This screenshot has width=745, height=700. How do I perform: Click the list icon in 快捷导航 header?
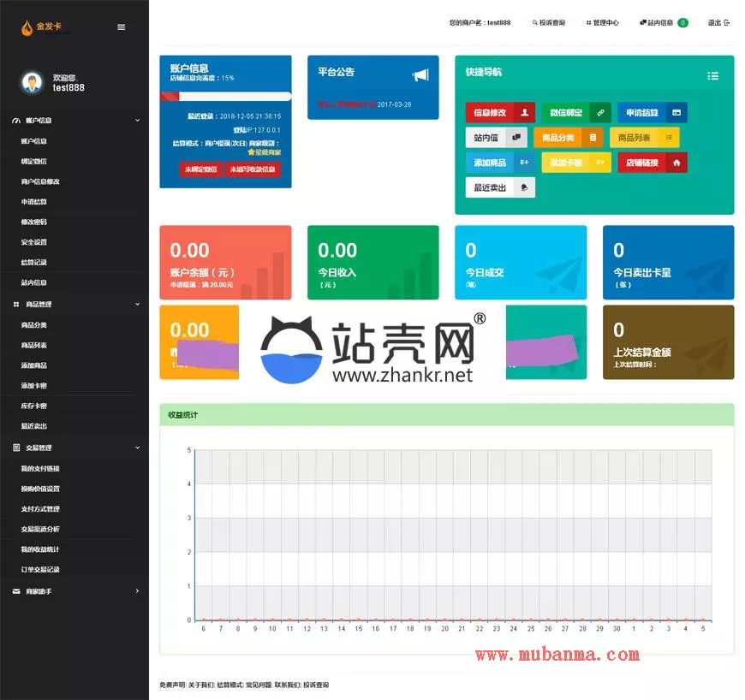click(x=712, y=75)
